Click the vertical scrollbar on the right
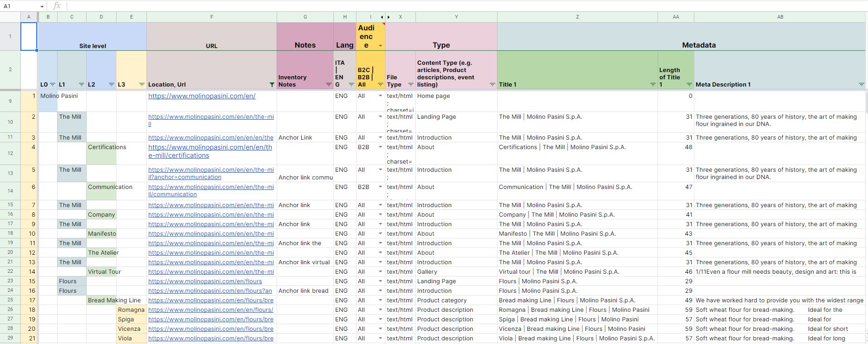The height and width of the screenshot is (344, 868). click(866, 102)
